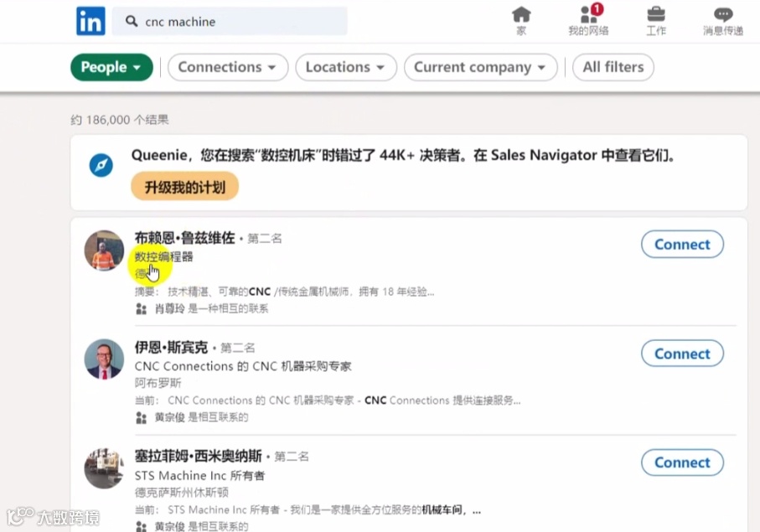
Task: Open profile name 布赖恩·鲁兹维佐
Action: pos(184,238)
